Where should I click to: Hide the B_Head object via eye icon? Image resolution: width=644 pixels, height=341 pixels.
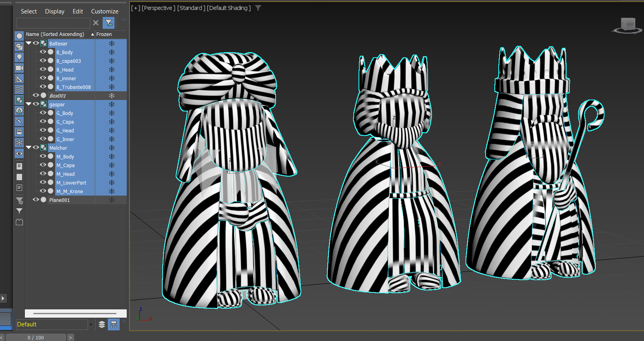(x=43, y=70)
